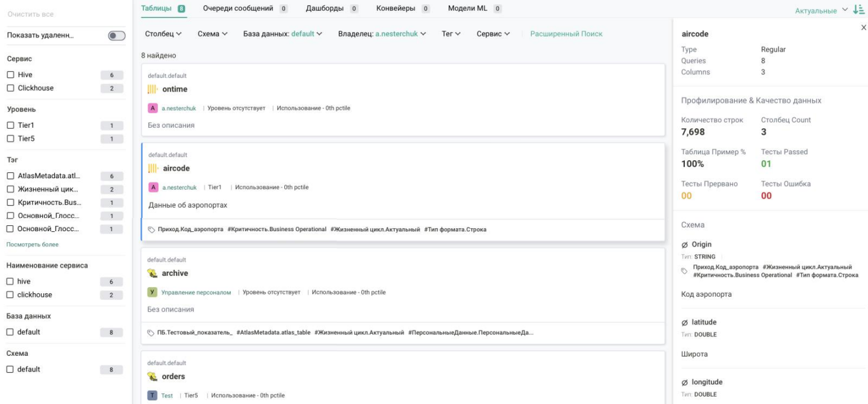
Task: Open the Схема filter dropdown
Action: click(x=213, y=34)
